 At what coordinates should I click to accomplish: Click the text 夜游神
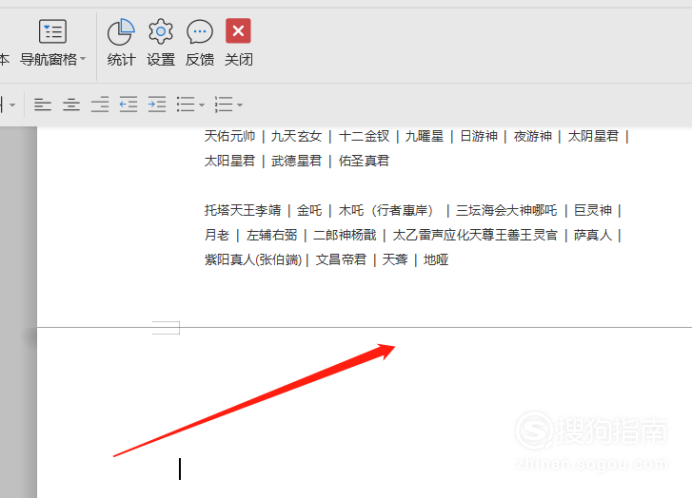point(533,136)
